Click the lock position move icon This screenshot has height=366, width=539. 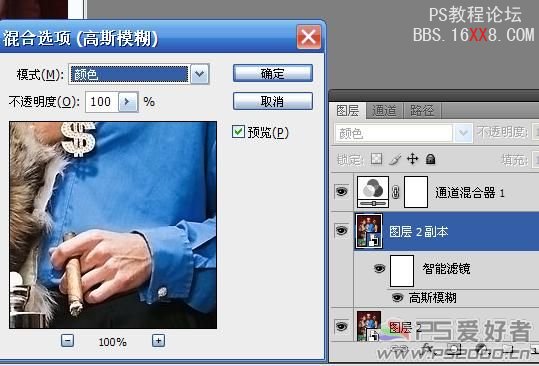[x=412, y=159]
